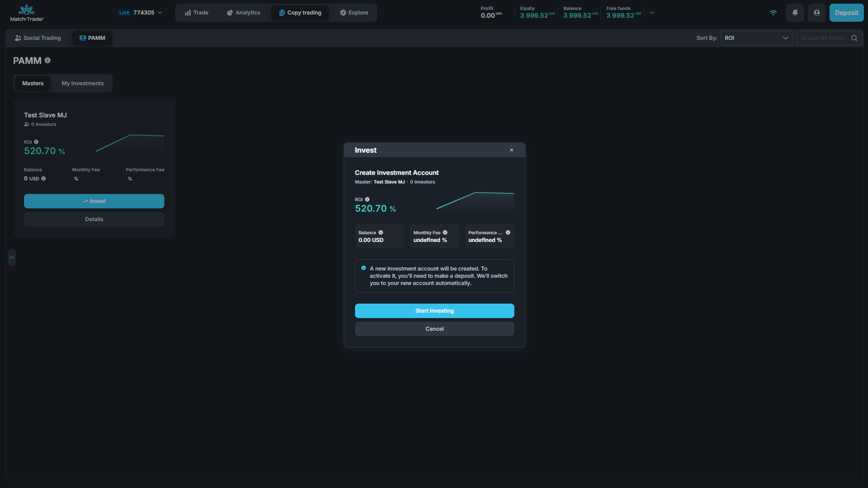Open the user profile icon
The width and height of the screenshot is (868, 488).
pyautogui.click(x=816, y=13)
